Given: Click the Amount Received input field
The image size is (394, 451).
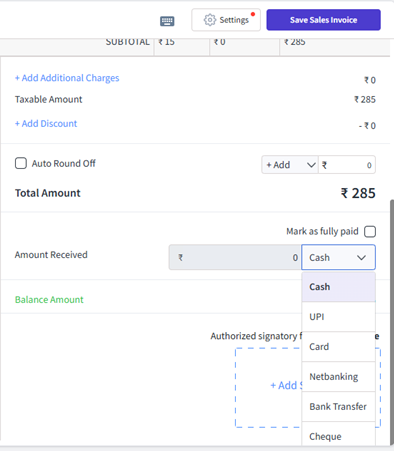Looking at the screenshot, I should click(235, 257).
